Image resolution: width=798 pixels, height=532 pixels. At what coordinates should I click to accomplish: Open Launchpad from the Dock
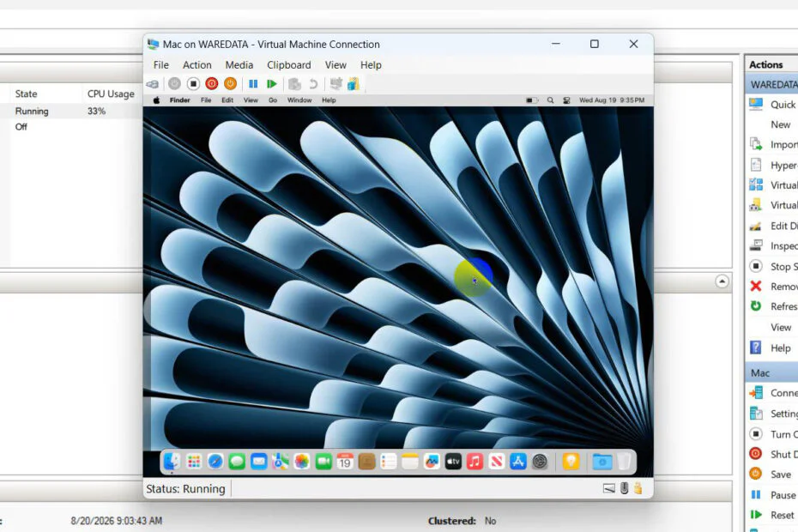tap(194, 462)
